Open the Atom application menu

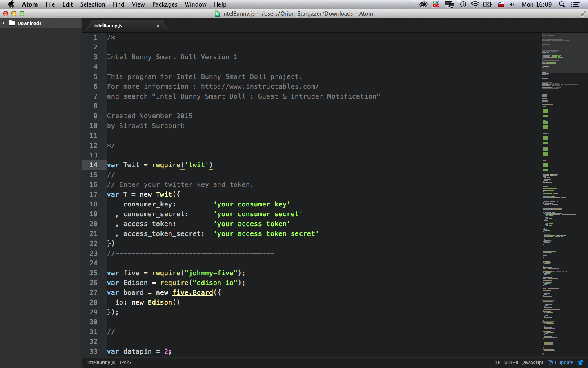click(30, 4)
